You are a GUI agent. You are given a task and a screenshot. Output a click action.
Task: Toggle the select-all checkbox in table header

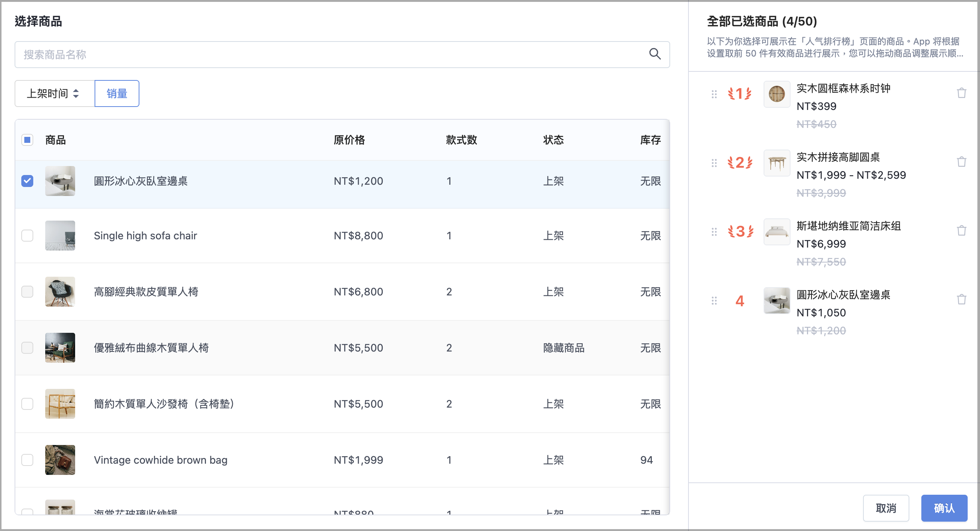tap(27, 140)
